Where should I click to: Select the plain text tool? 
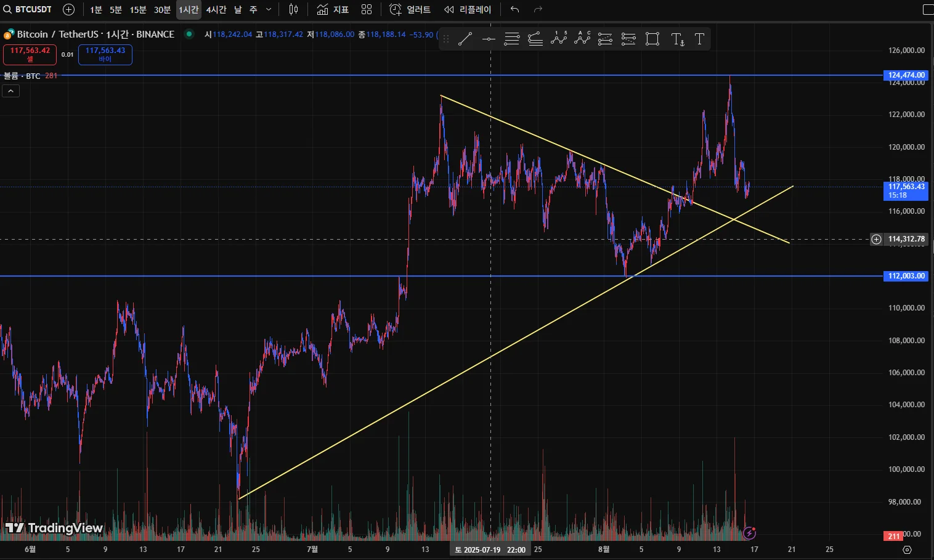tap(699, 39)
